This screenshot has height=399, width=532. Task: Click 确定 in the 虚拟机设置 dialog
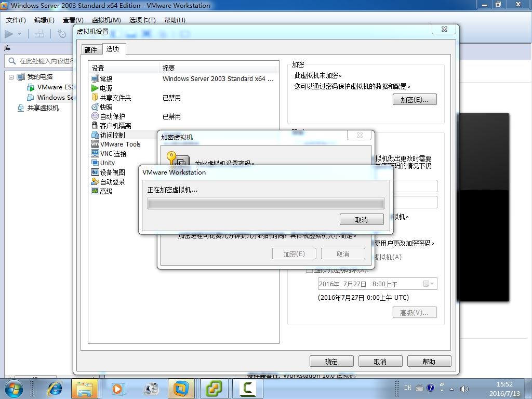click(331, 362)
